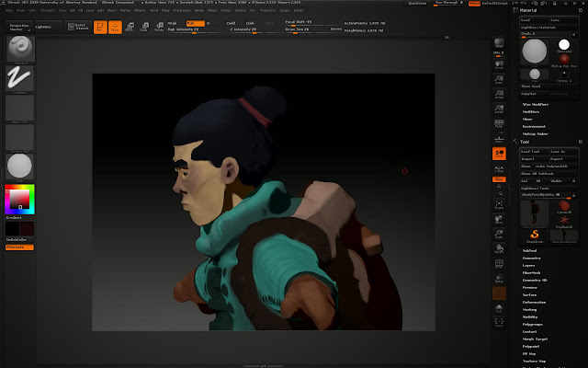Open the Texture Off selector

click(x=19, y=138)
